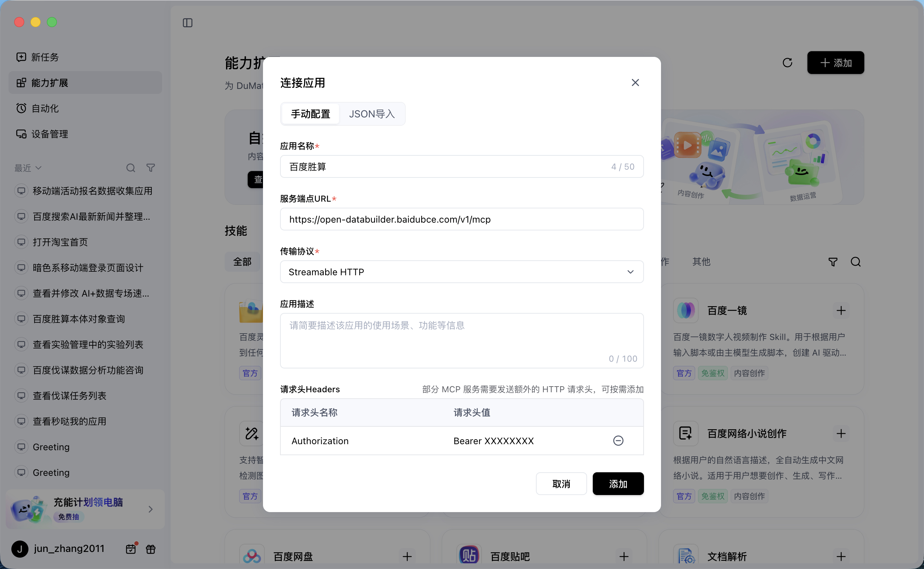Select the 其他 skills category tab
Screen dimensions: 924x569
(701, 262)
